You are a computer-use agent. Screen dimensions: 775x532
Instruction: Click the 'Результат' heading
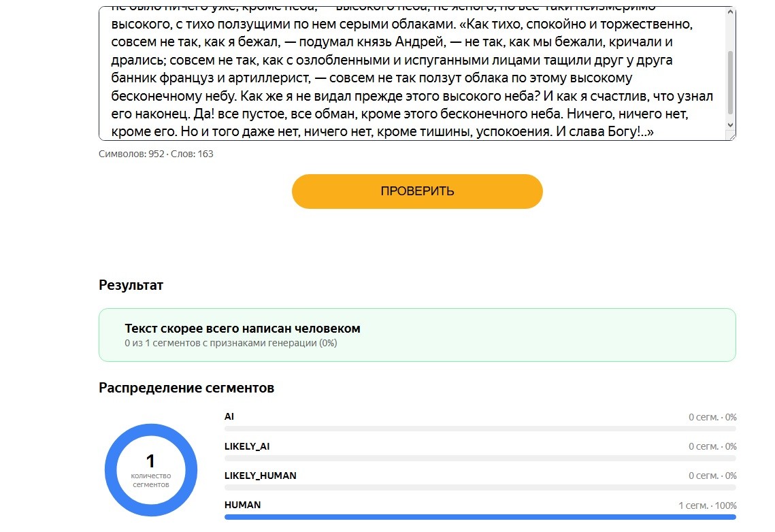click(x=131, y=285)
